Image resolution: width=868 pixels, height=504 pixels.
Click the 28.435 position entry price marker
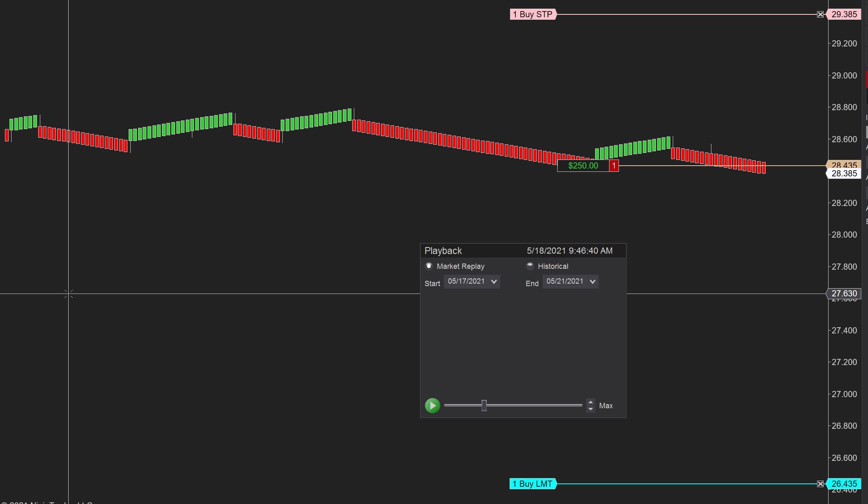[x=844, y=164]
